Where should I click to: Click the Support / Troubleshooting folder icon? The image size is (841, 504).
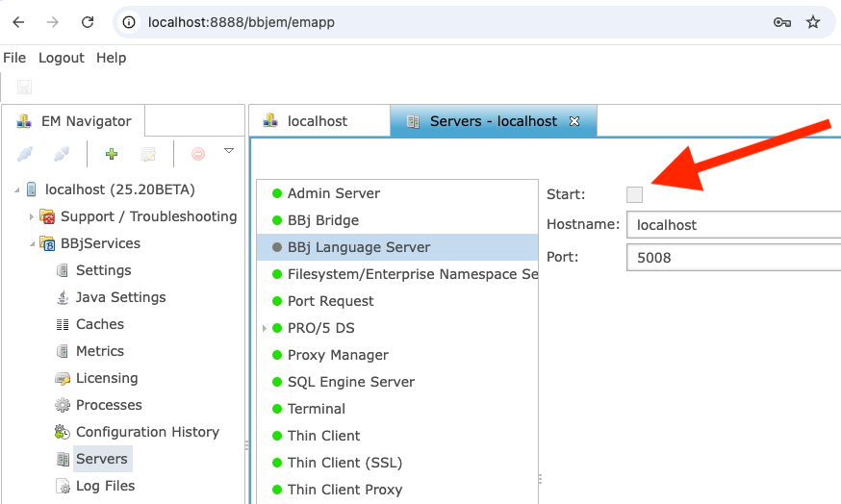click(47, 216)
